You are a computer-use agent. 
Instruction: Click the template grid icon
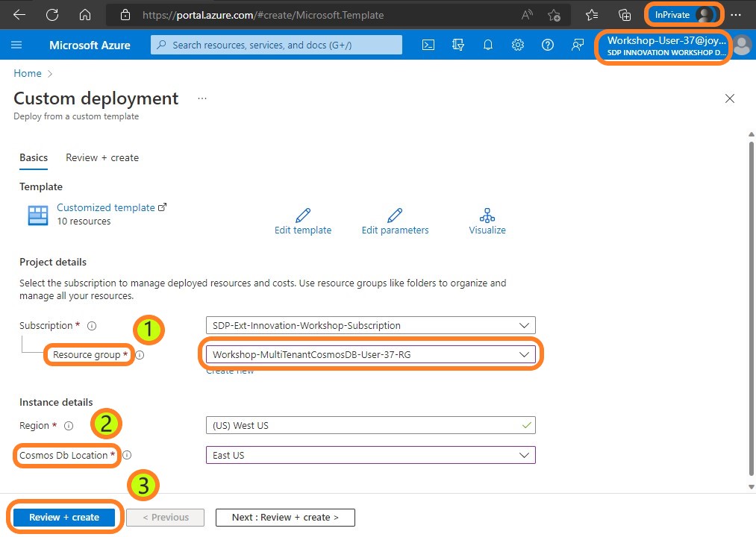[37, 215]
